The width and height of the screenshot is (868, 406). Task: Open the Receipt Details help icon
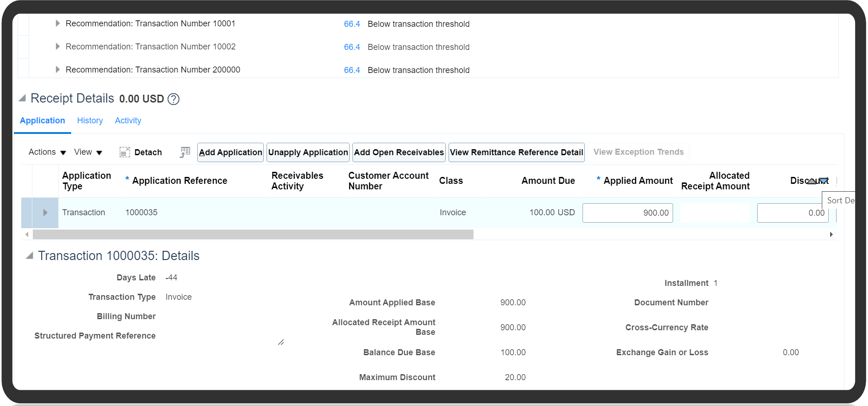tap(173, 99)
